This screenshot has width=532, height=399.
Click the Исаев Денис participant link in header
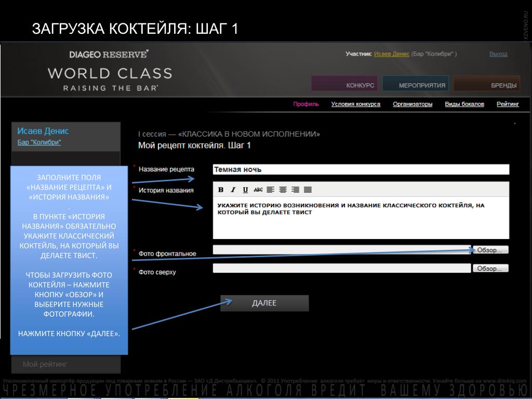pos(392,54)
